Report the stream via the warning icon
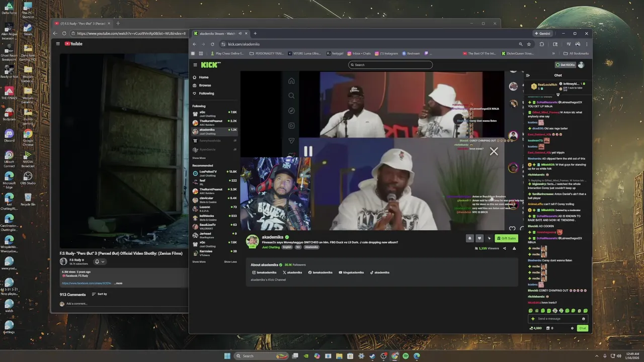Viewport: 644px width, 362px height. [x=514, y=248]
